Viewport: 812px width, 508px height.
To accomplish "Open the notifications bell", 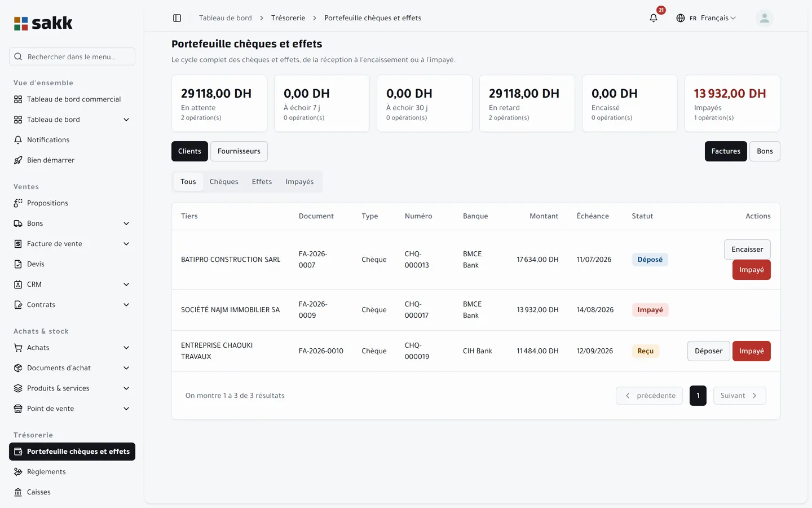I will pos(654,18).
